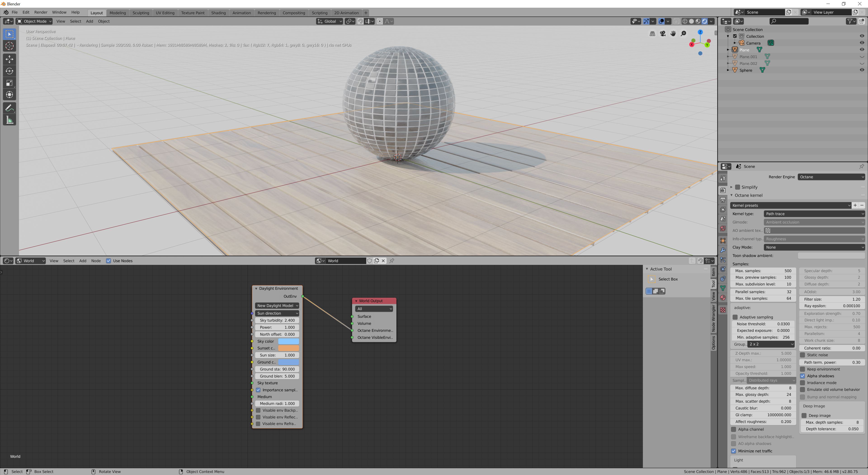The height and width of the screenshot is (475, 868).
Task: Click the Cursor tool icon
Action: click(9, 46)
